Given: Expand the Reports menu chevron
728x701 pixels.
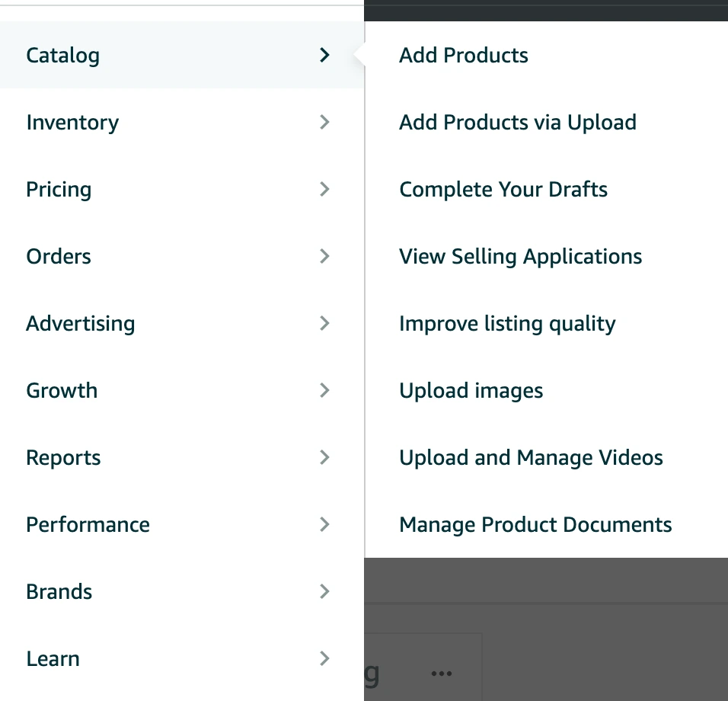Looking at the screenshot, I should pyautogui.click(x=325, y=457).
